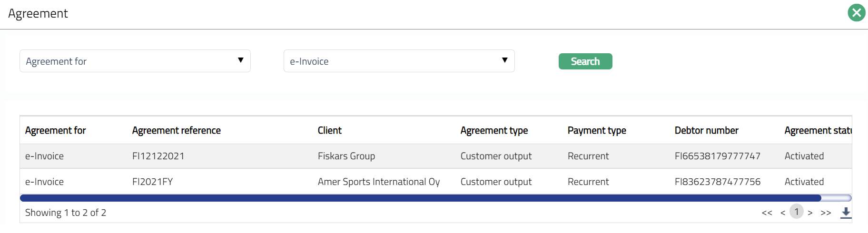Select the Fiskars Group agreement row

tap(346, 156)
